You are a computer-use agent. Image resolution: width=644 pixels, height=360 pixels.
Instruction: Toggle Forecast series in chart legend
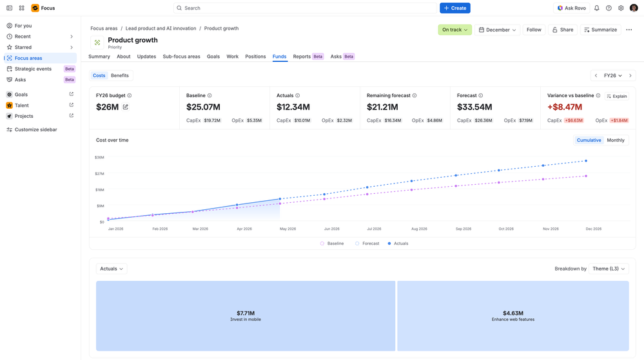367,243
